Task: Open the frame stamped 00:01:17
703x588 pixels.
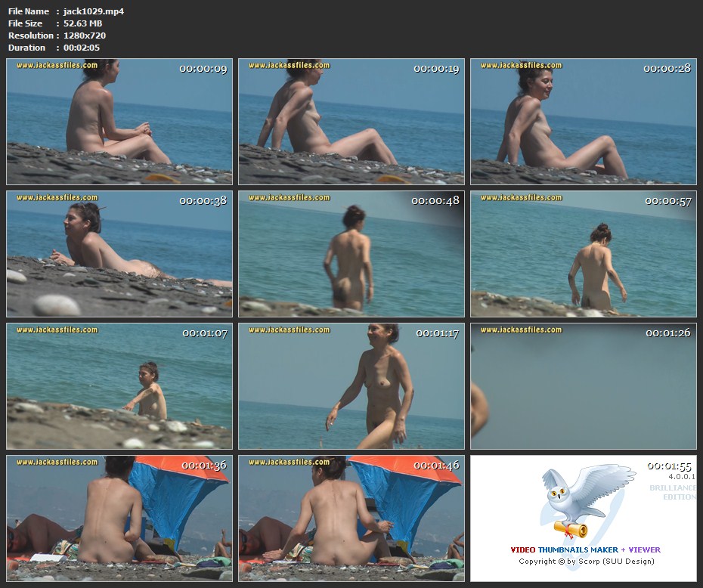Action: (x=351, y=386)
